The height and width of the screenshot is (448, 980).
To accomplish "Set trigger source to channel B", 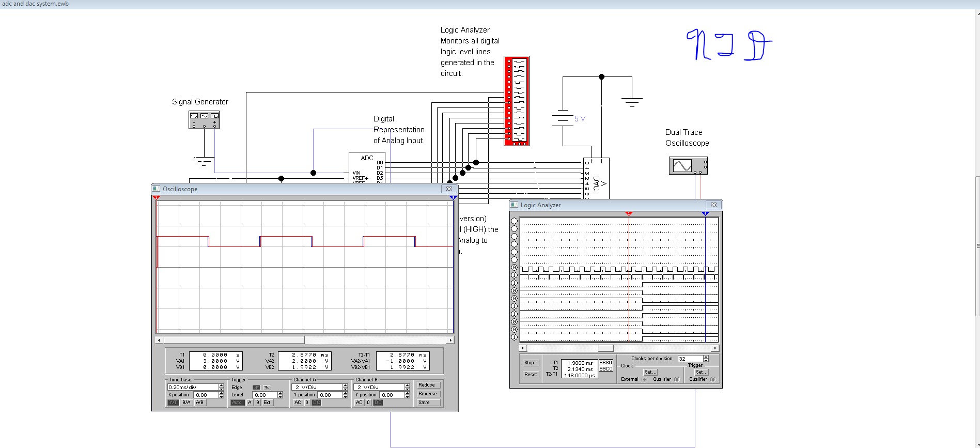I will click(258, 403).
